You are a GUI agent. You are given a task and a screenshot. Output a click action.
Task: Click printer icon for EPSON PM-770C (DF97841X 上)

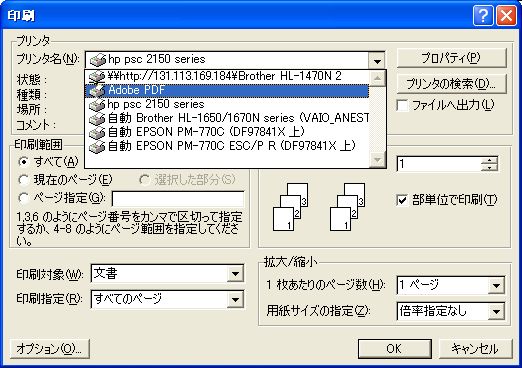97,133
